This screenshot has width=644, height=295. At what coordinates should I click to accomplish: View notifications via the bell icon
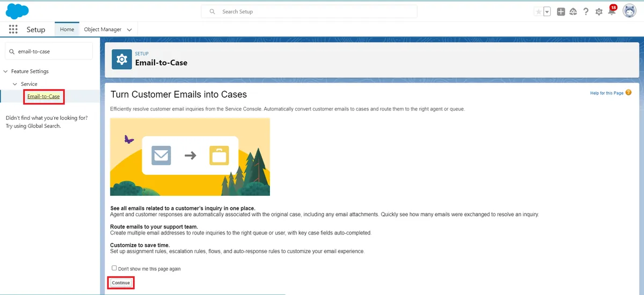[611, 12]
